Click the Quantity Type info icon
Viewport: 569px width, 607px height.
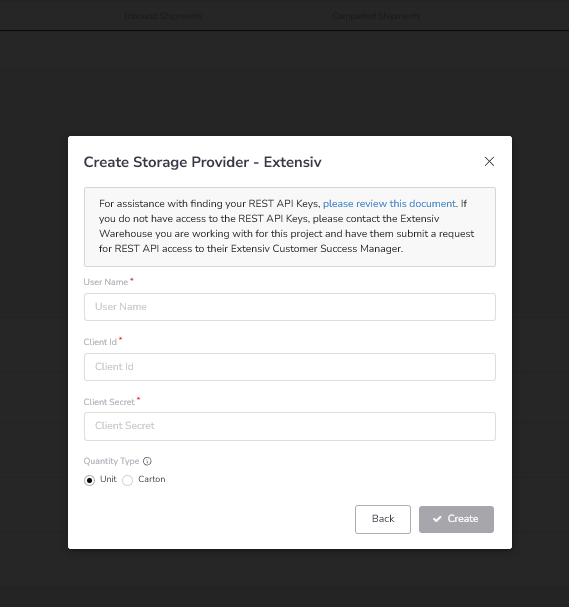coord(147,461)
